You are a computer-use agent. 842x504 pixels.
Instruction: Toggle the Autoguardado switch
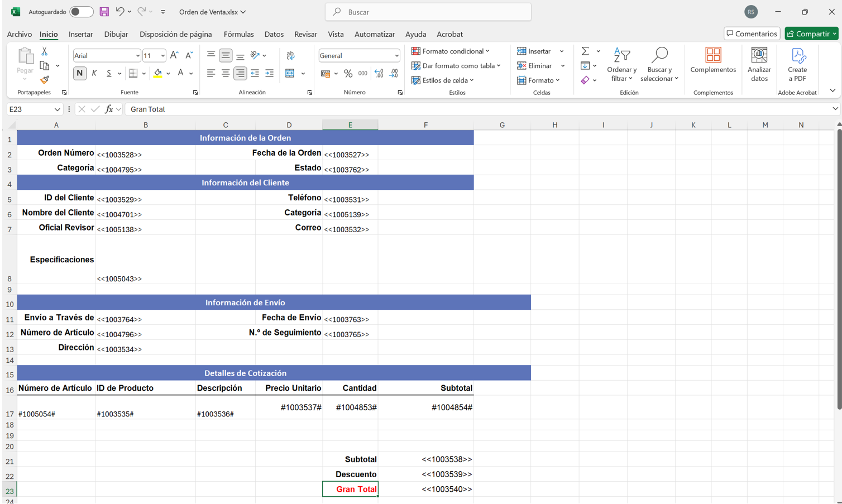pyautogui.click(x=82, y=12)
